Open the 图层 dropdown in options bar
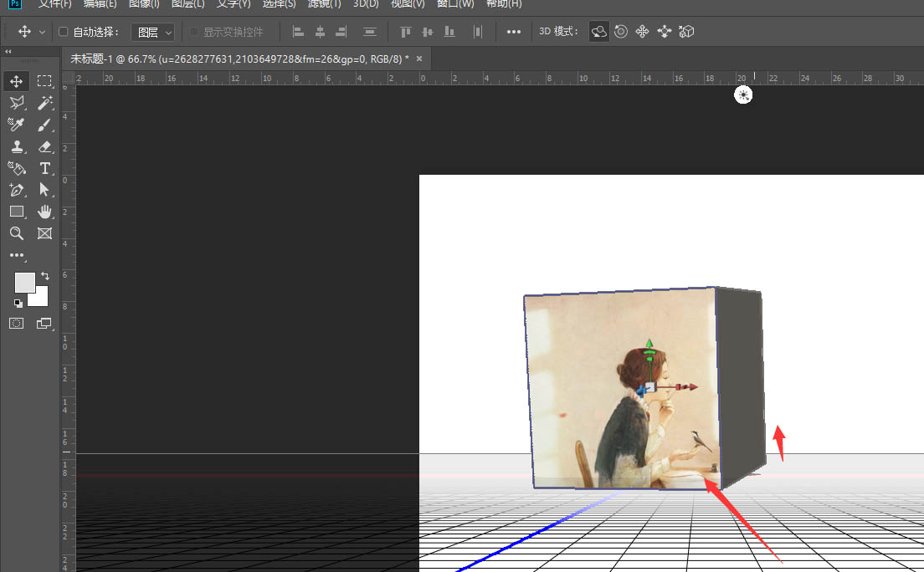 [x=152, y=31]
